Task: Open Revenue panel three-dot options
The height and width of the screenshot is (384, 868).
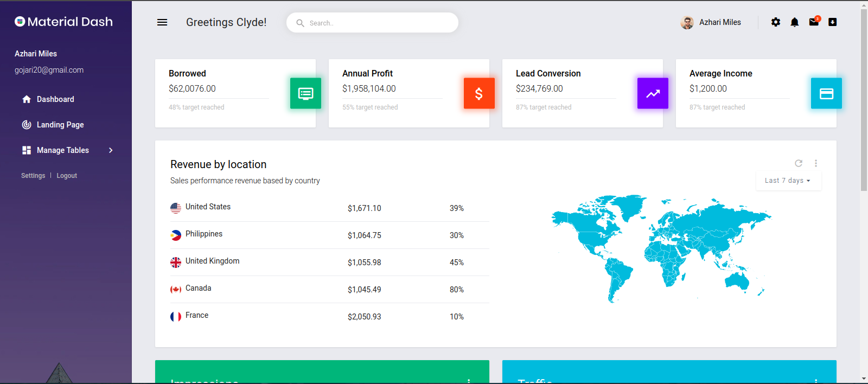Action: [816, 163]
